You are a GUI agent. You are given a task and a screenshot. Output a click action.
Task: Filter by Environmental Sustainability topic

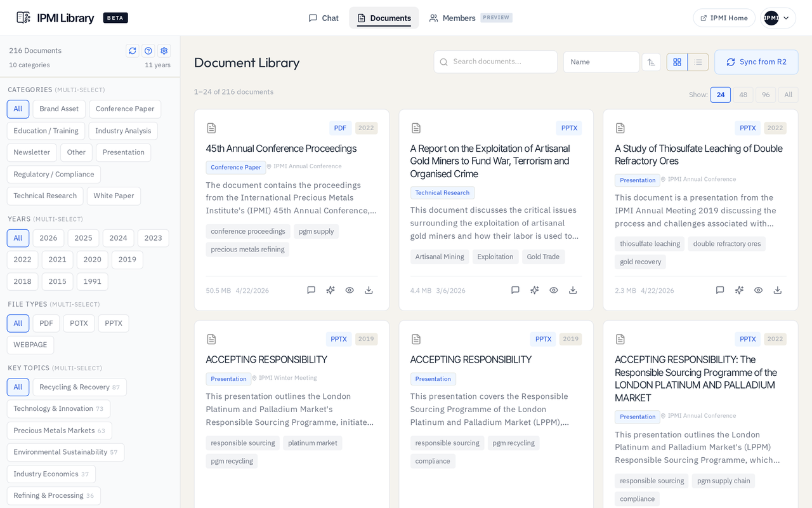(x=65, y=452)
